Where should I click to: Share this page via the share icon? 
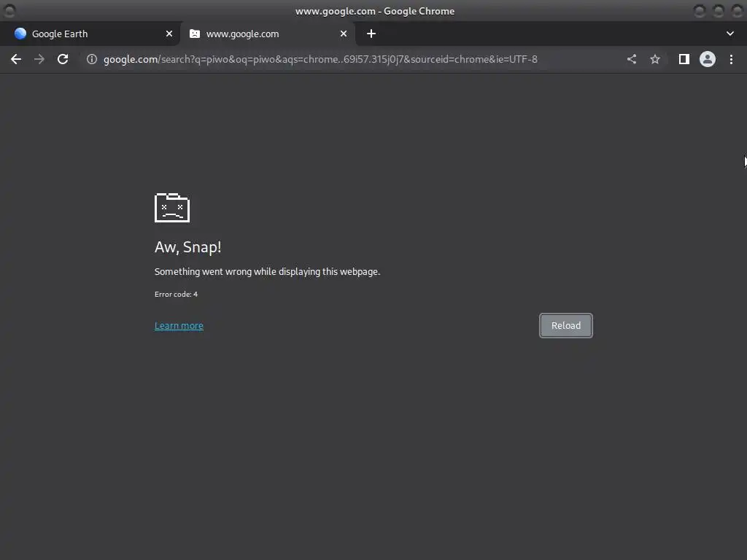click(632, 59)
